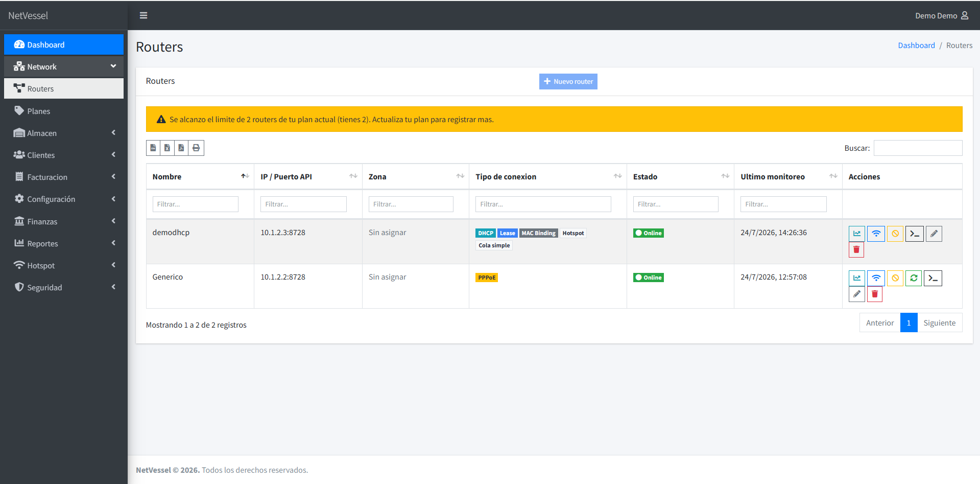Open traffic graph for demodhcp router
This screenshot has width=980, height=484.
[x=857, y=234]
